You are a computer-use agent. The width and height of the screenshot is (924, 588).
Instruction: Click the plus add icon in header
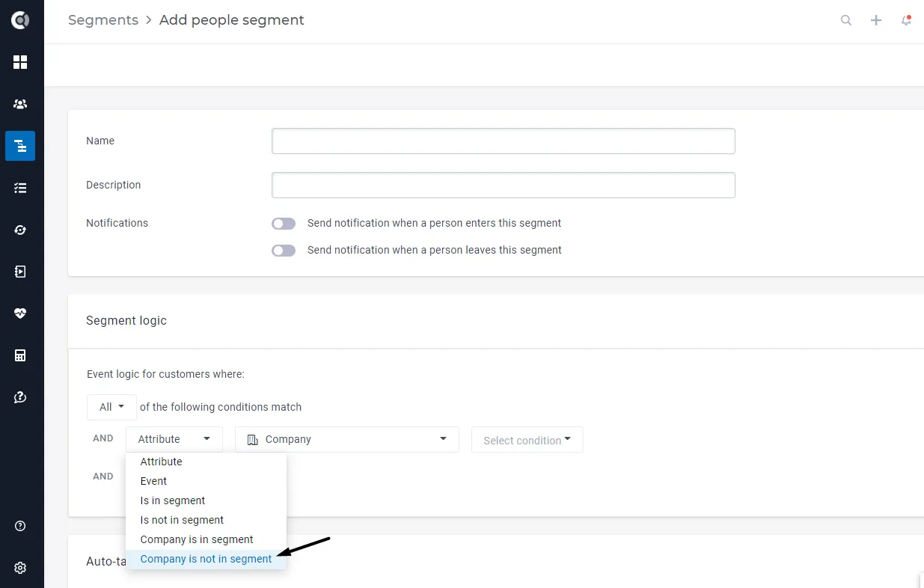click(x=876, y=20)
